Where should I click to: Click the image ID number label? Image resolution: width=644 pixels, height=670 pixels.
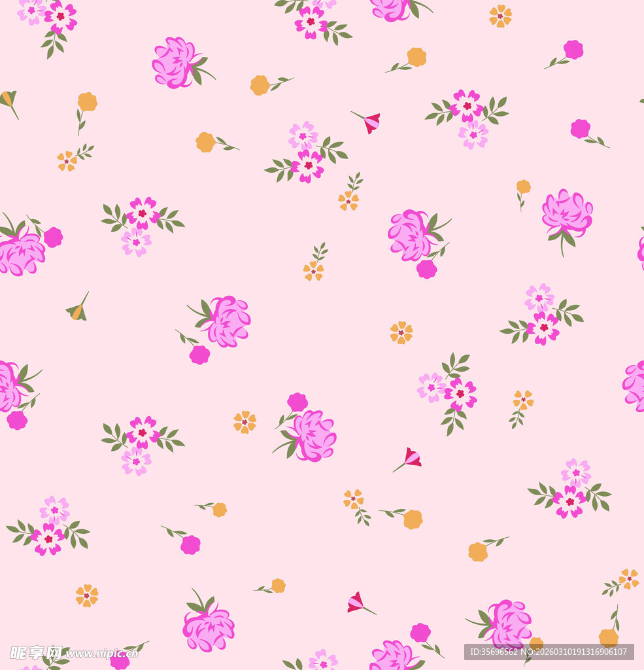(x=549, y=652)
